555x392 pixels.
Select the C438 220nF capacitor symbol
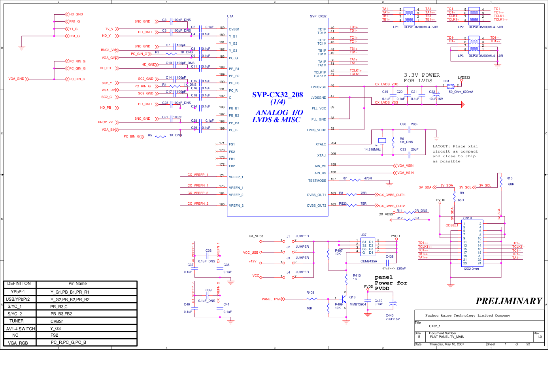[x=387, y=263]
